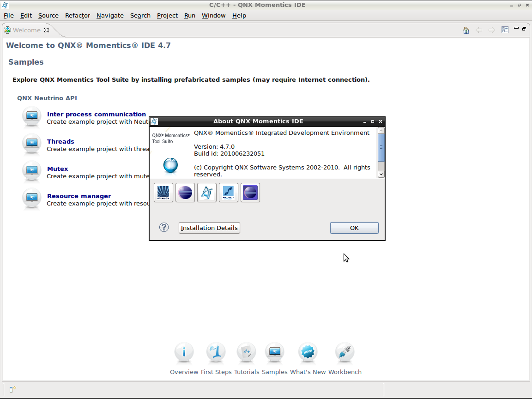Open the Inter process communication sample link
532x399 pixels.
96,114
